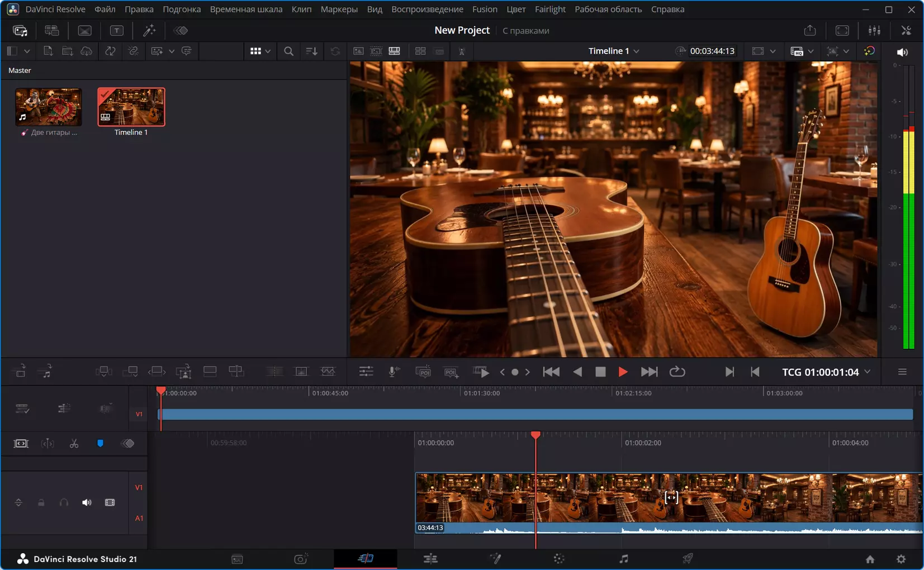
Task: Switch to the Fusion page icon
Action: tap(495, 558)
